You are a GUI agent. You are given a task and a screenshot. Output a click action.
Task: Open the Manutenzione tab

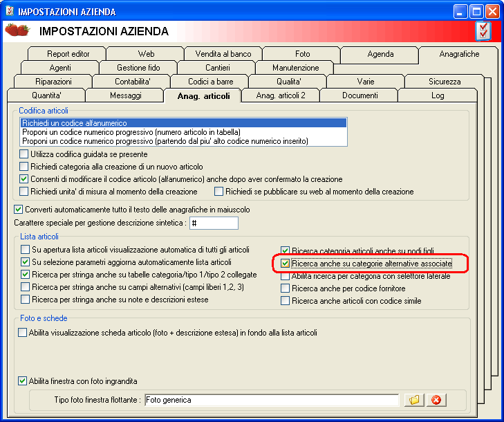[295, 68]
